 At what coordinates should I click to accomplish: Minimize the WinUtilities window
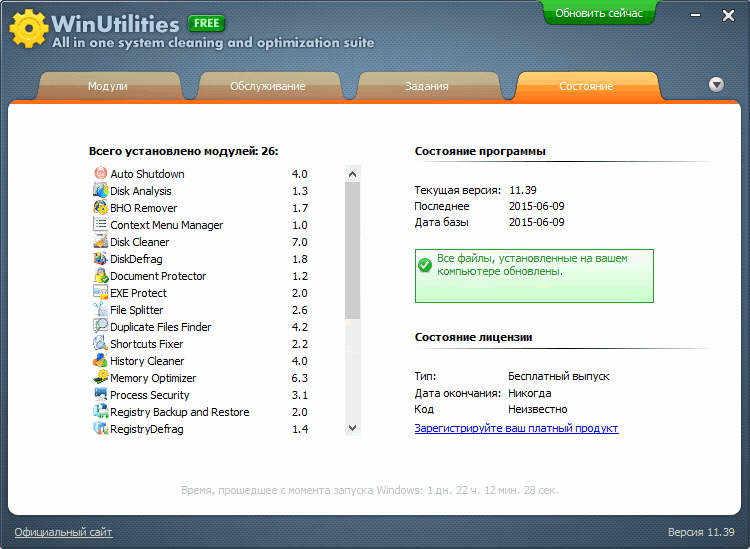(695, 15)
